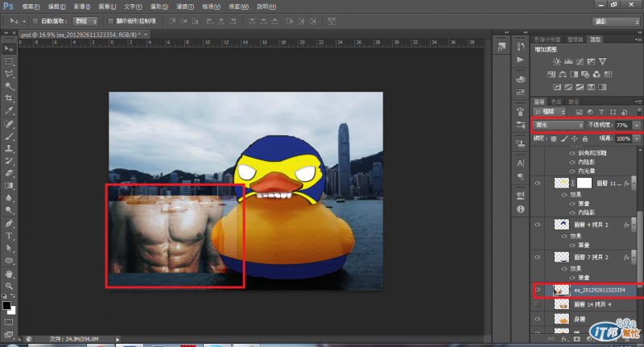Screen dimensions: 644x347
Task: Open the 填滿 fill slider arrow
Action: (636, 138)
